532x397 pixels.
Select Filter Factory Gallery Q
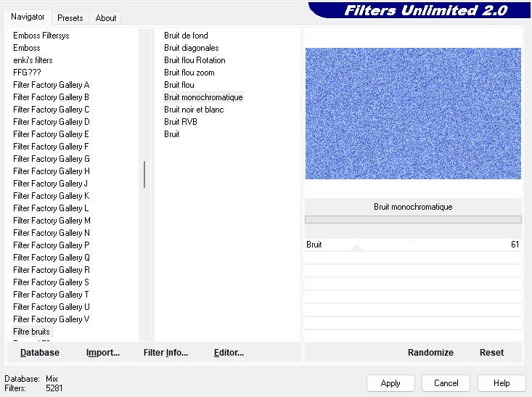point(52,258)
